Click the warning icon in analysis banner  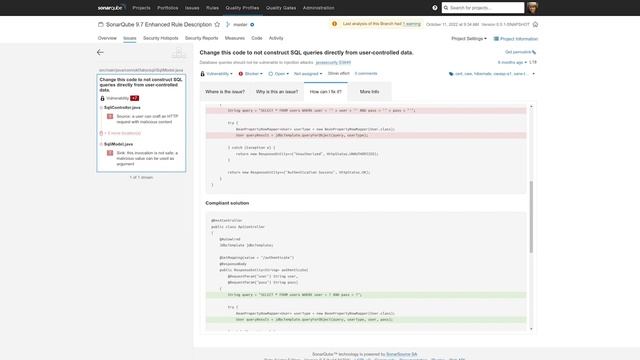point(334,24)
